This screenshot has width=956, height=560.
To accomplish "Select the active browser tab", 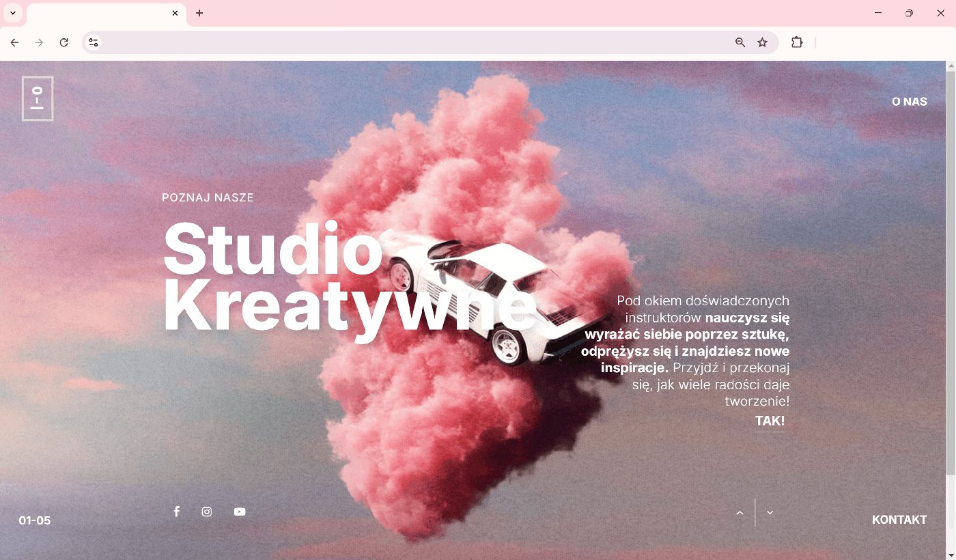I will point(106,14).
